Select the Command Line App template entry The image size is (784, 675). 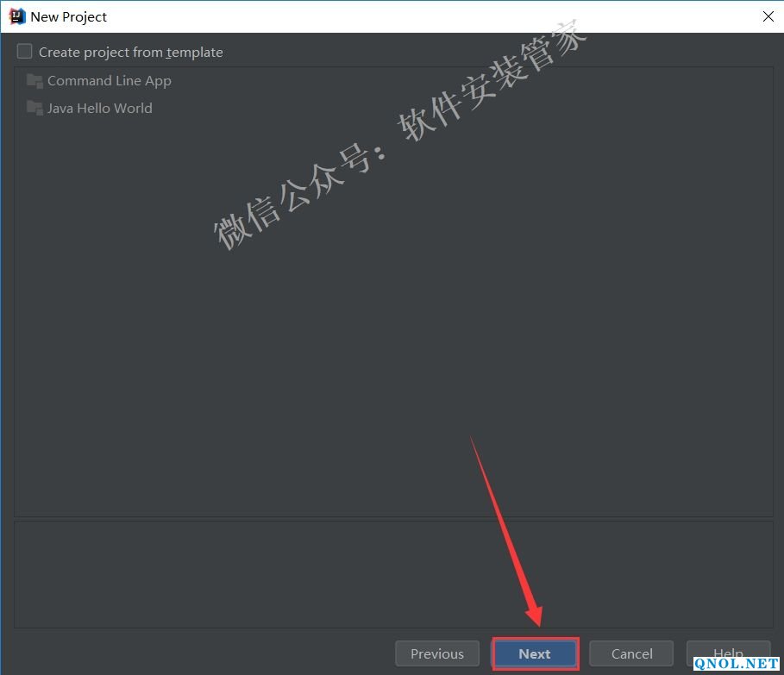point(109,81)
